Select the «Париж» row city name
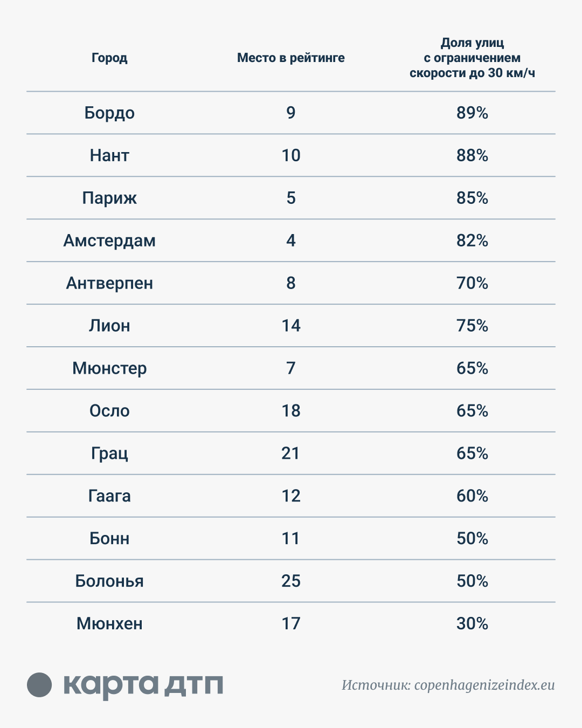Image resolution: width=582 pixels, height=728 pixels. (x=109, y=198)
